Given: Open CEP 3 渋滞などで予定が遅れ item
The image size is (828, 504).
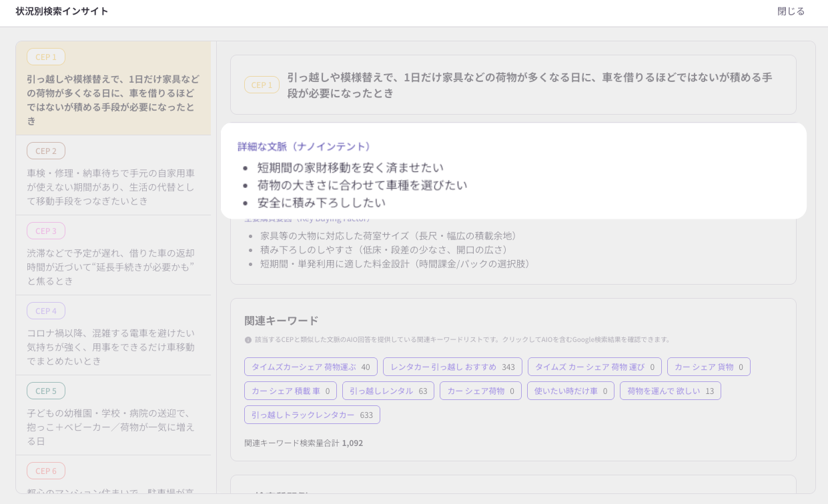Looking at the screenshot, I should 113,255.
